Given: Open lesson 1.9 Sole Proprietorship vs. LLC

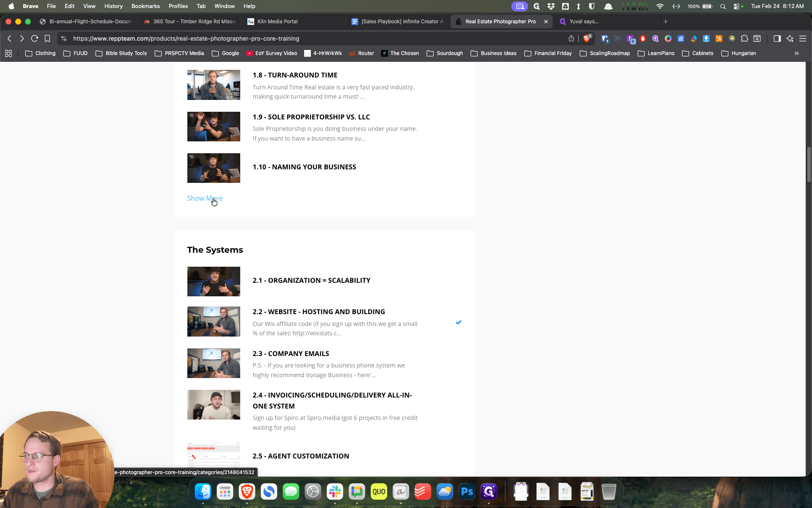Looking at the screenshot, I should click(311, 117).
